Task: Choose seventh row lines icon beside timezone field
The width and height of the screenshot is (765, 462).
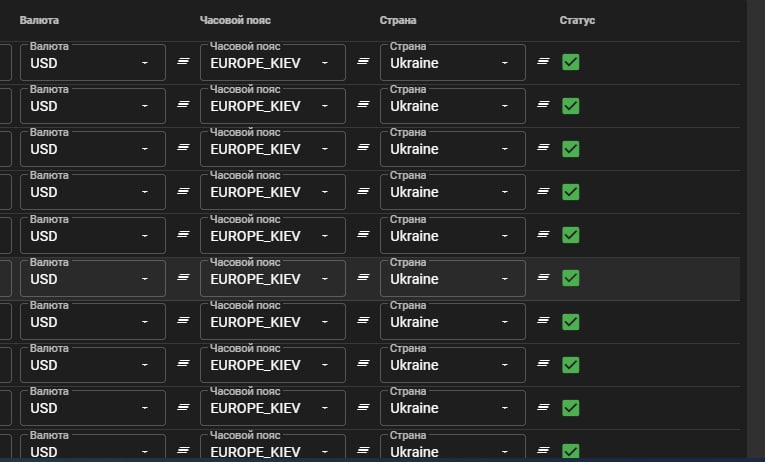Action: coord(363,321)
